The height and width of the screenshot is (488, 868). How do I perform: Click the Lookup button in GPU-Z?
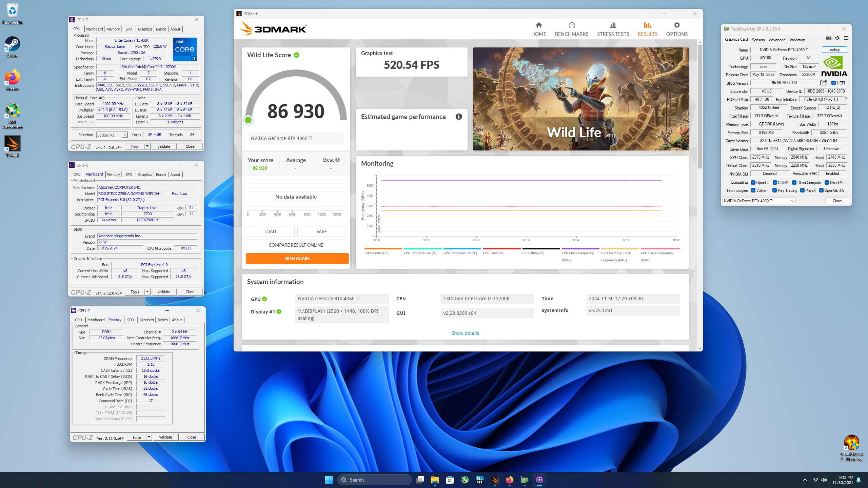coord(834,50)
